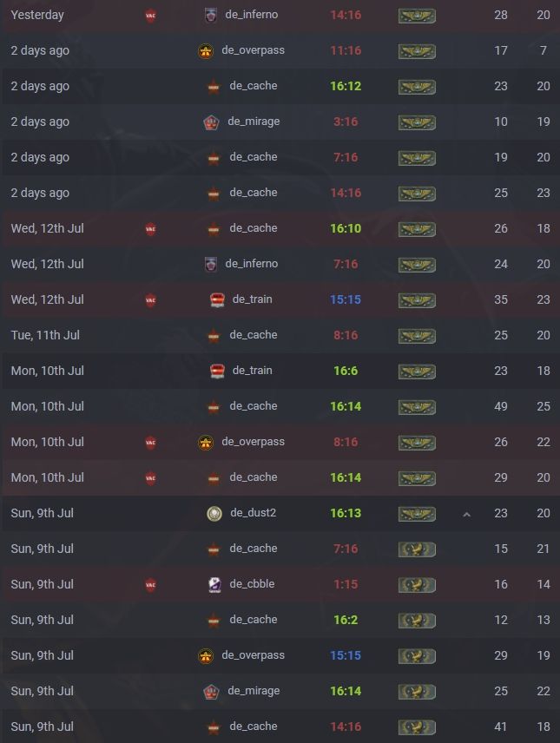Click the de_dust2 map icon
560x743 pixels.
click(214, 513)
